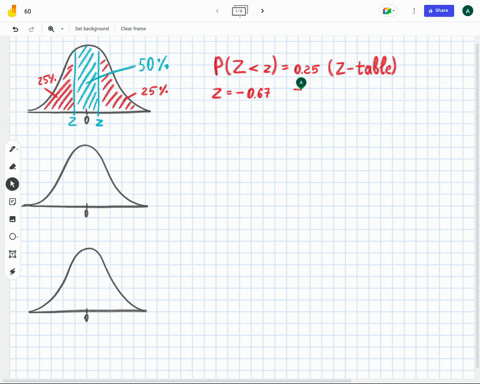Open the Google Meet call dropdown
The image size is (480, 384).
pyautogui.click(x=389, y=11)
